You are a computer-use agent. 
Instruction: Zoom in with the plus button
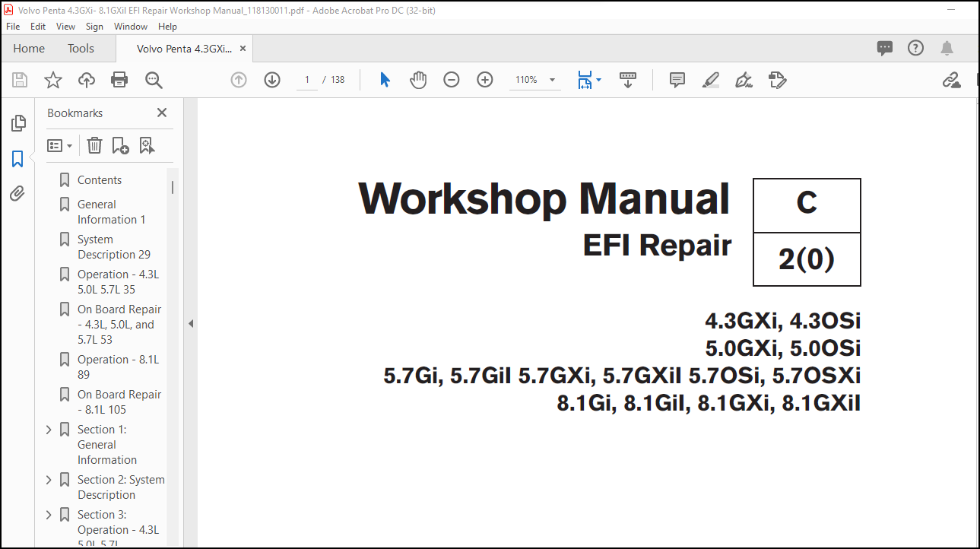[485, 80]
